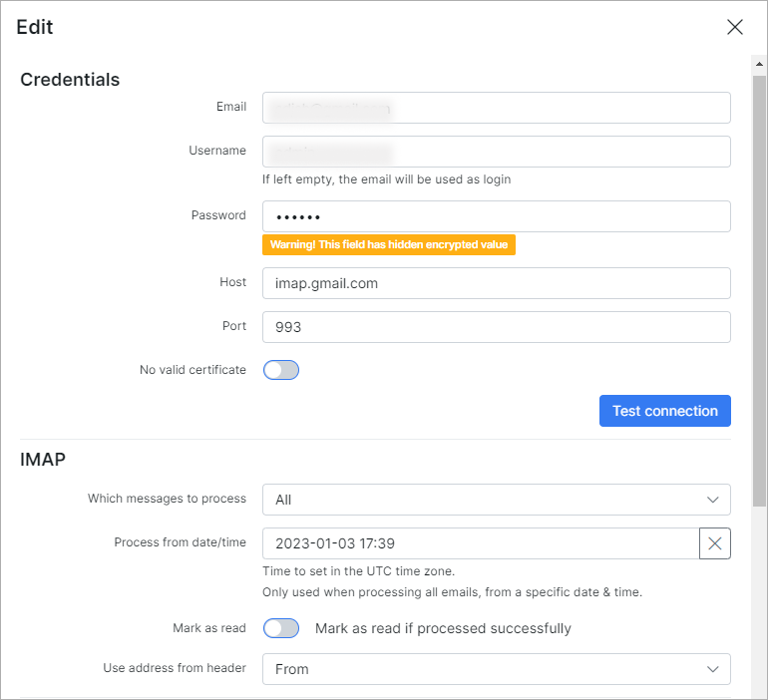
Task: Click the Email label
Action: coord(231,107)
